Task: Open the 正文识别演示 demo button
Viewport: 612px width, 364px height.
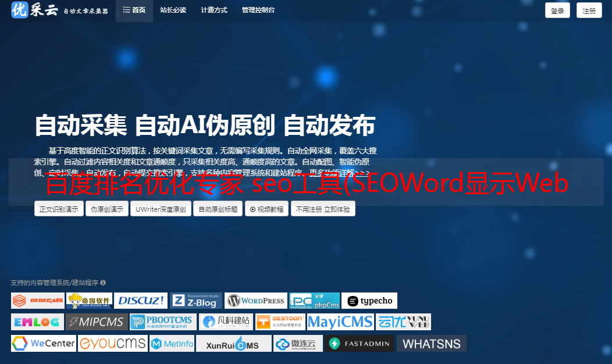Action: click(59, 209)
